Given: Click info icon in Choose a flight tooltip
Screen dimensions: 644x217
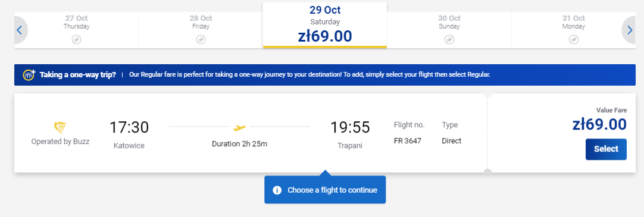Looking at the screenshot, I should point(277,190).
